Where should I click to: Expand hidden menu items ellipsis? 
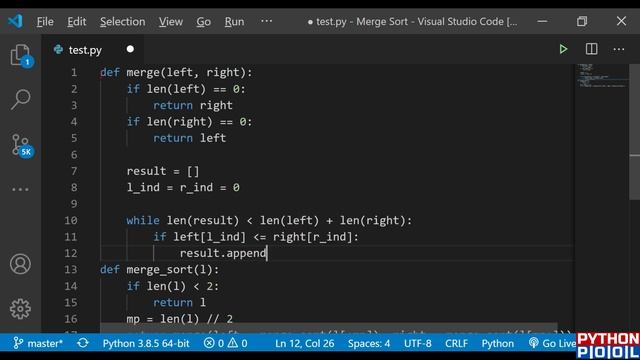pos(267,21)
